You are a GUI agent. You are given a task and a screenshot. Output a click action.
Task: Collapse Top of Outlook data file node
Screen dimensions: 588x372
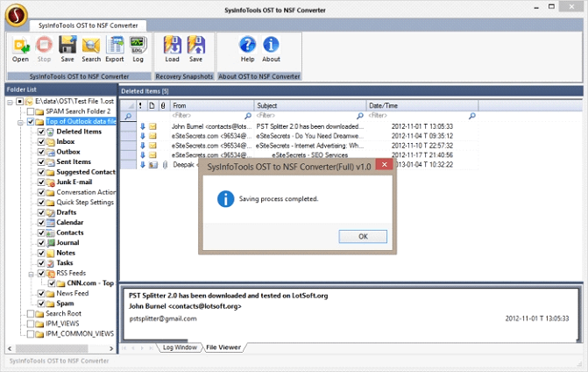[21, 122]
